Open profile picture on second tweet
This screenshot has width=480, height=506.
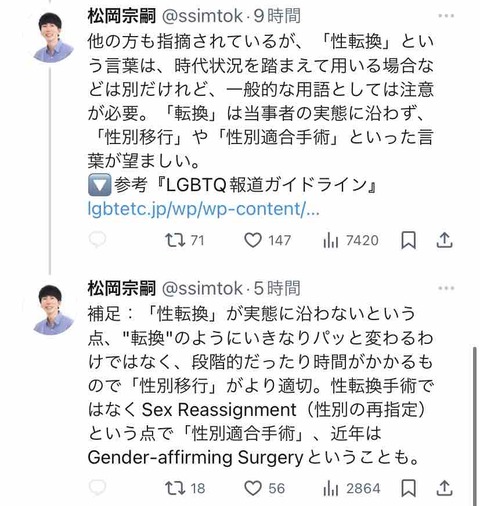tap(53, 310)
